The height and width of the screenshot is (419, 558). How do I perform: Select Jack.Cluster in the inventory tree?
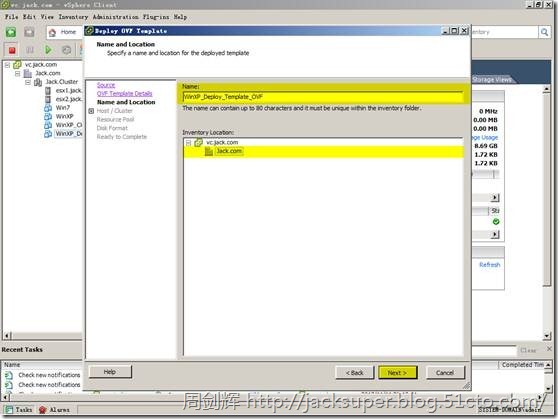pyautogui.click(x=62, y=82)
